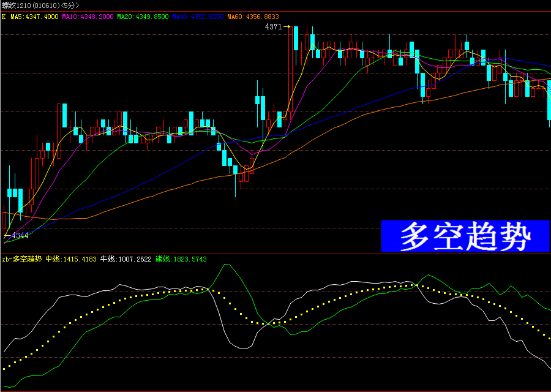Select the 熊线:1823.5743 indicator value

click(x=181, y=260)
